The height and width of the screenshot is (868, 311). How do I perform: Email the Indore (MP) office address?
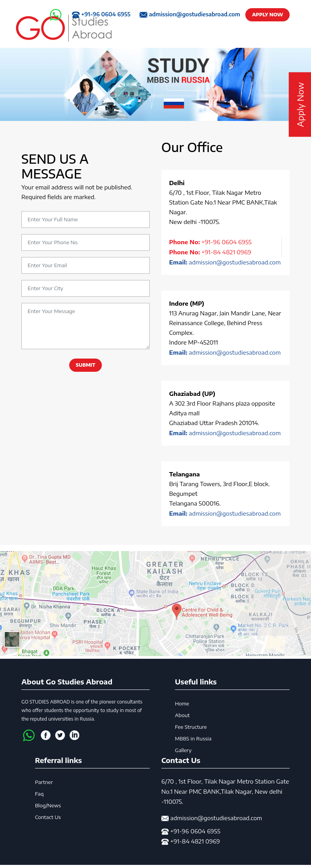(x=235, y=353)
